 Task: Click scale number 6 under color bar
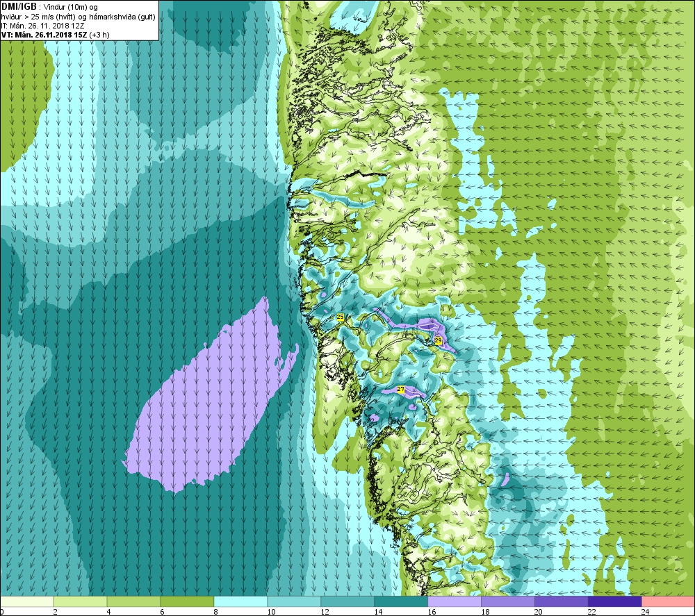point(162,612)
